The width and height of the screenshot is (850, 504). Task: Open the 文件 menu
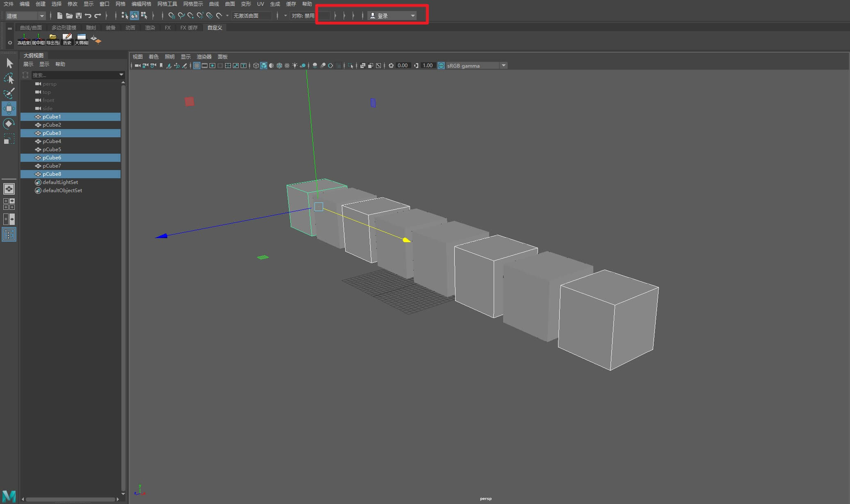9,4
